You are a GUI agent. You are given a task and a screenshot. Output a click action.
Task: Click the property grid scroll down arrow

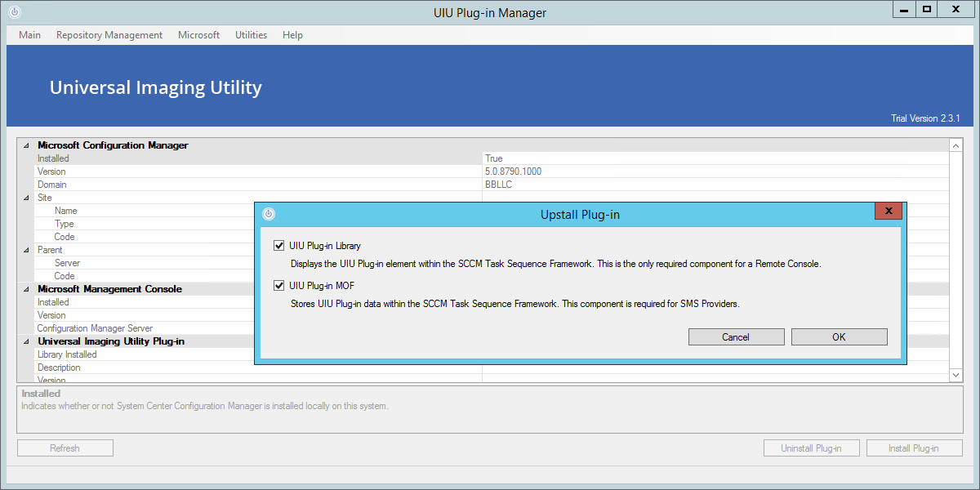955,374
